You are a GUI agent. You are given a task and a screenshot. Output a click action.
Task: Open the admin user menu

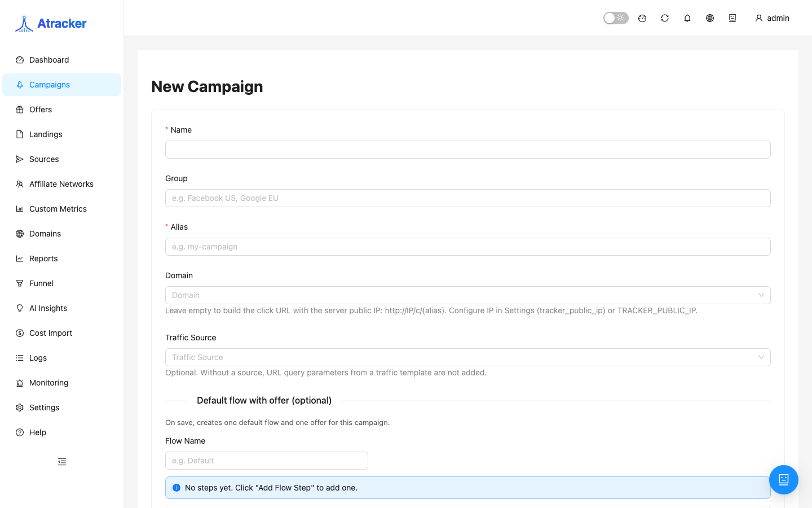tap(772, 18)
